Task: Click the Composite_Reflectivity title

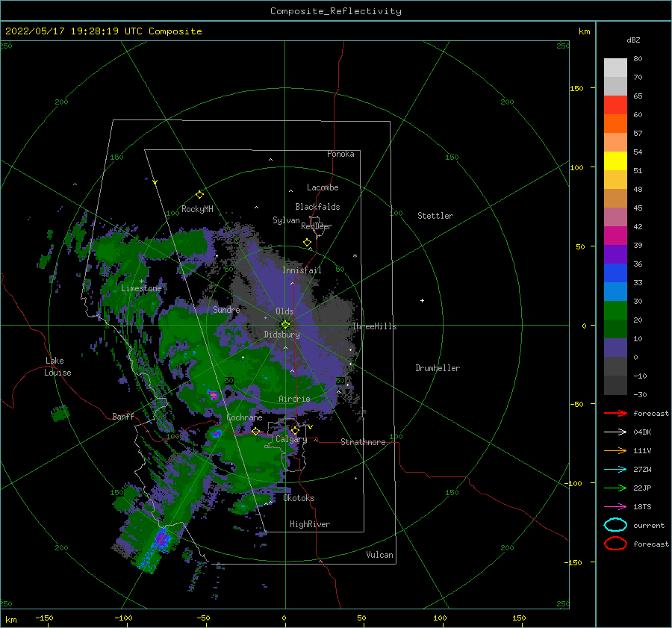Action: click(x=336, y=11)
